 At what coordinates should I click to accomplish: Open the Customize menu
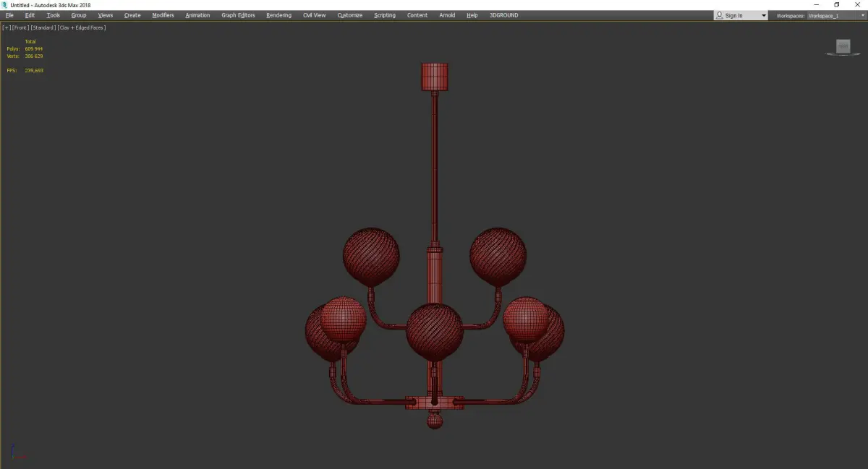coord(350,15)
